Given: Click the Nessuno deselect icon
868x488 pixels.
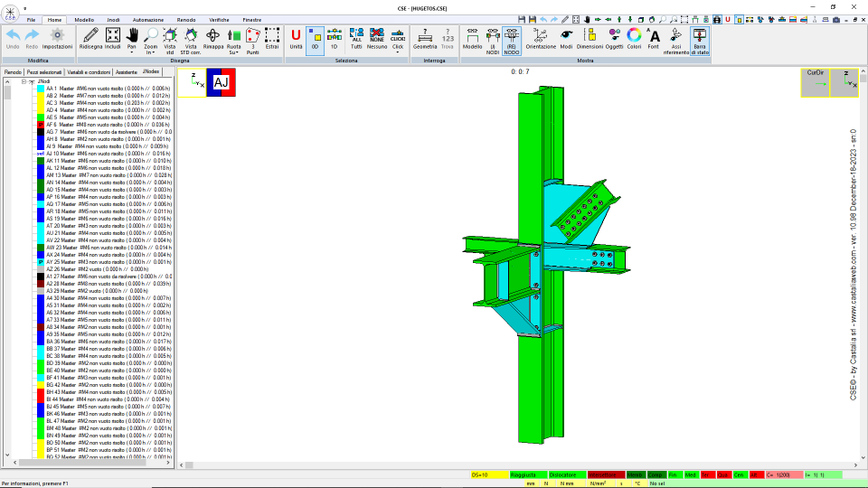Looking at the screenshot, I should point(376,39).
